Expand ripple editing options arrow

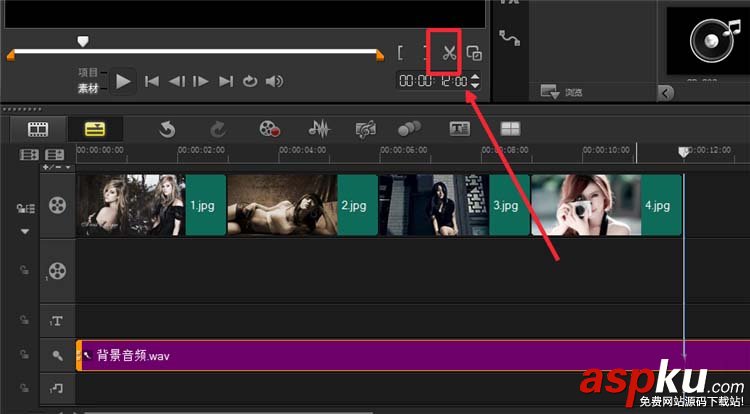(x=25, y=231)
